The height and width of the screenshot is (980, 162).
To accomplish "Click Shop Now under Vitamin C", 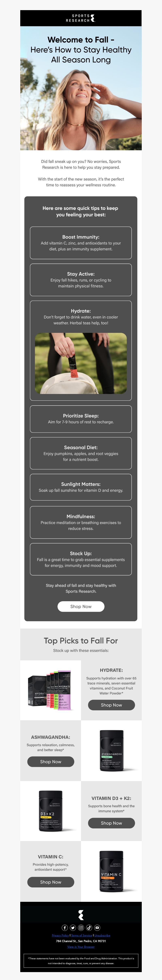I will [51, 882].
